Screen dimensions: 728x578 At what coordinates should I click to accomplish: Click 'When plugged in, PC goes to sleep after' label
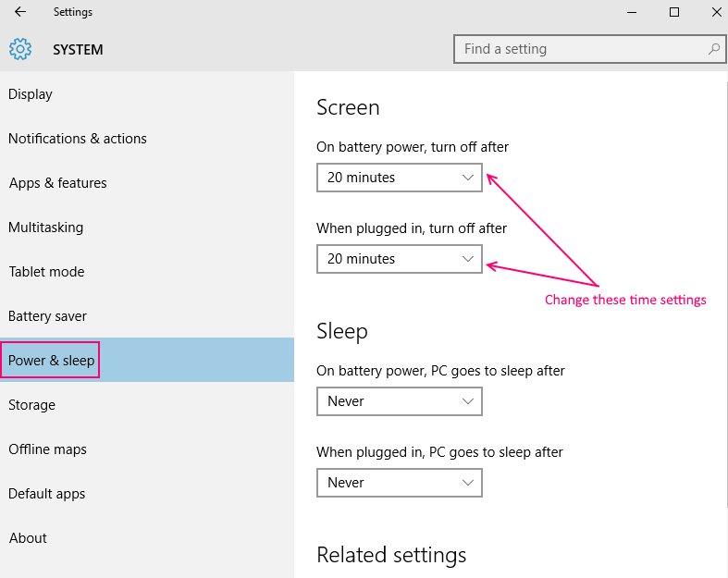[439, 452]
